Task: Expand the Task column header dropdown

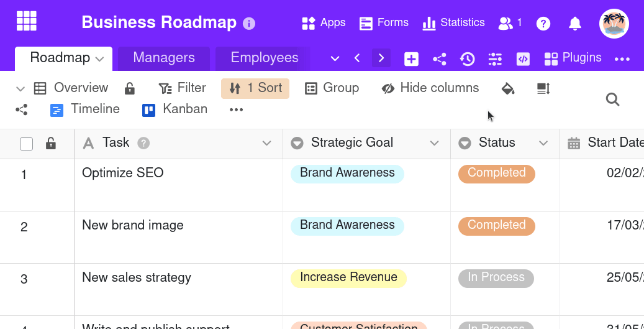Action: [266, 143]
